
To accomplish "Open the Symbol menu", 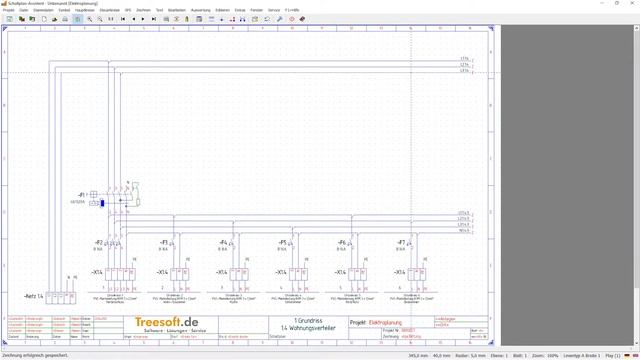I will (x=64, y=10).
